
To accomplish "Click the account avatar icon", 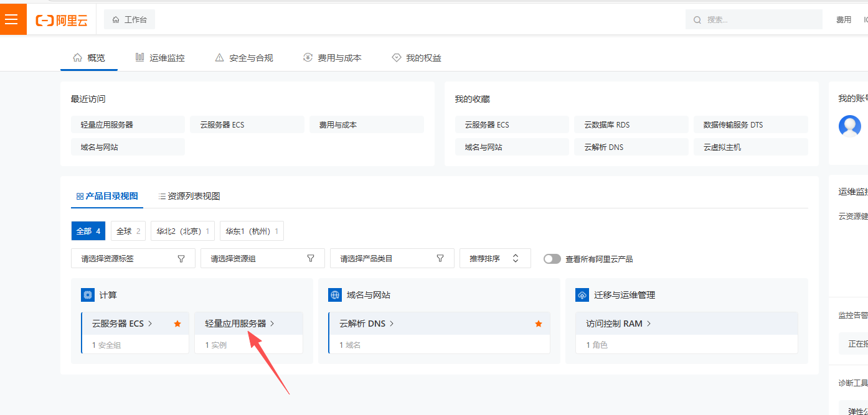I will (850, 126).
